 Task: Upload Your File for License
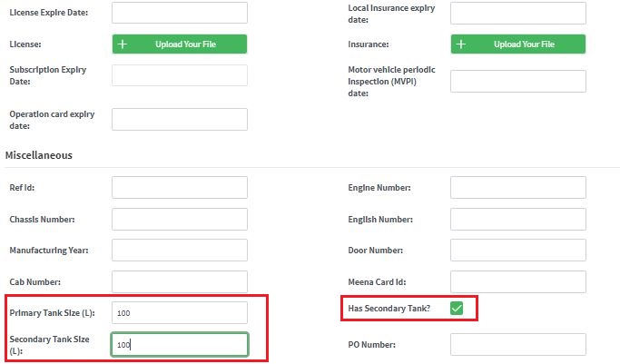pos(180,44)
